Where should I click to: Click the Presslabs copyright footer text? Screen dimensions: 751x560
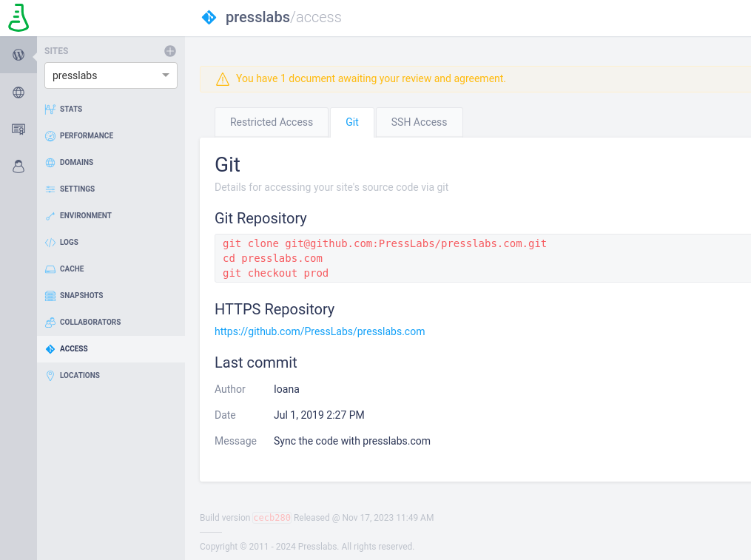pos(307,547)
